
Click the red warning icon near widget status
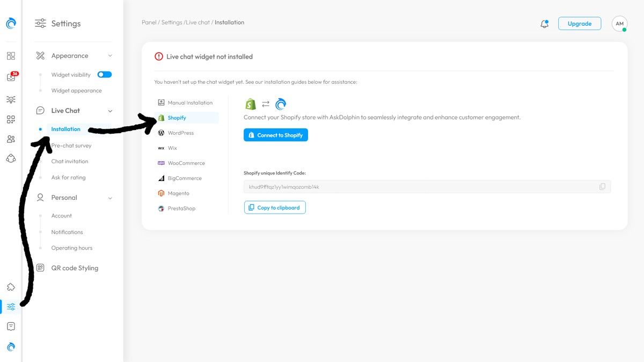tap(159, 56)
